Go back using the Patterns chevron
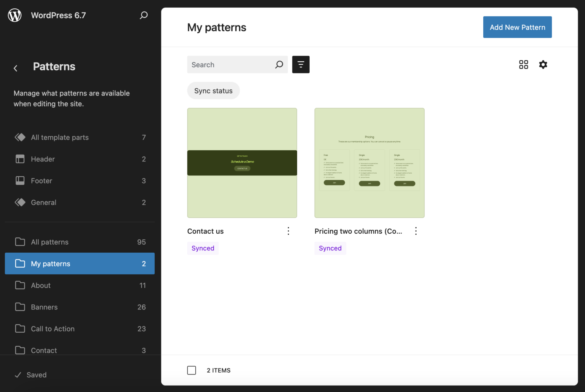 tap(16, 68)
